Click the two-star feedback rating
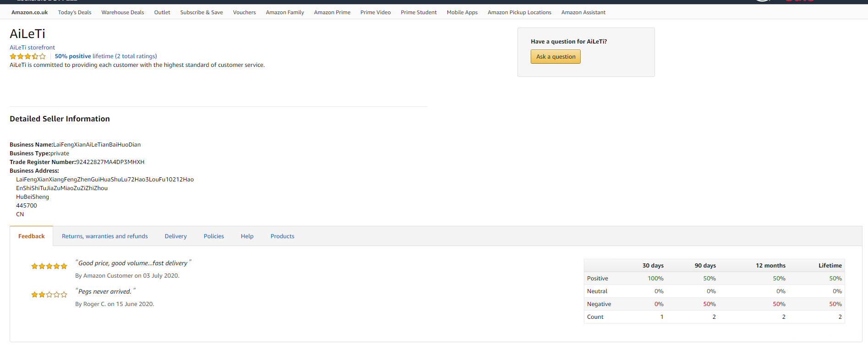Image resolution: width=868 pixels, height=350 pixels. (49, 295)
